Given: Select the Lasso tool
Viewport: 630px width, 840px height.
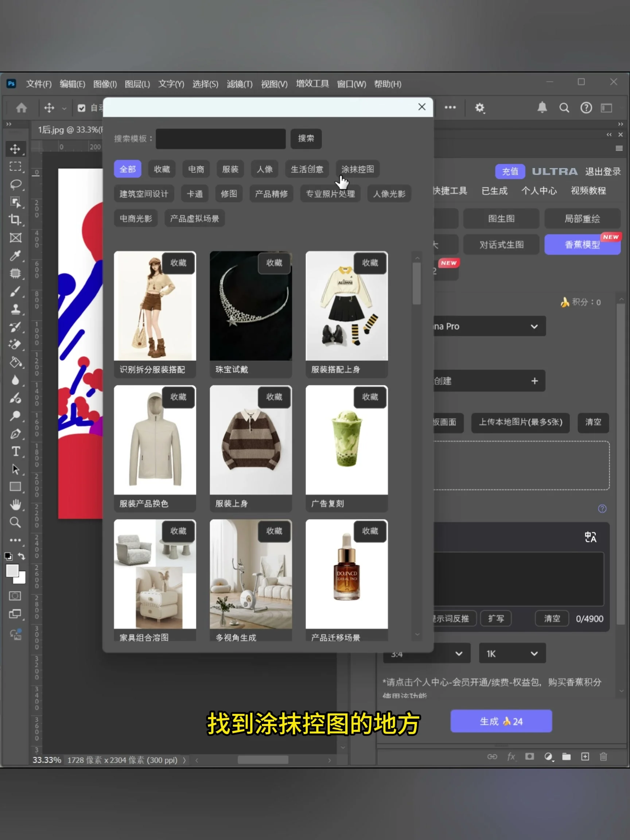Looking at the screenshot, I should tap(15, 184).
